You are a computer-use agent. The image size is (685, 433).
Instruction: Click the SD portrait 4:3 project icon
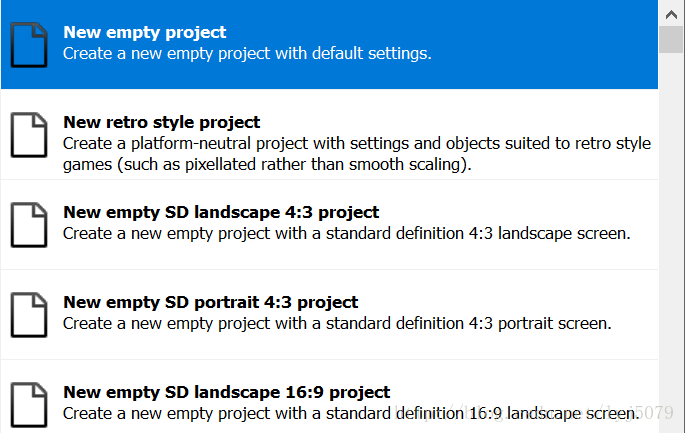click(29, 315)
